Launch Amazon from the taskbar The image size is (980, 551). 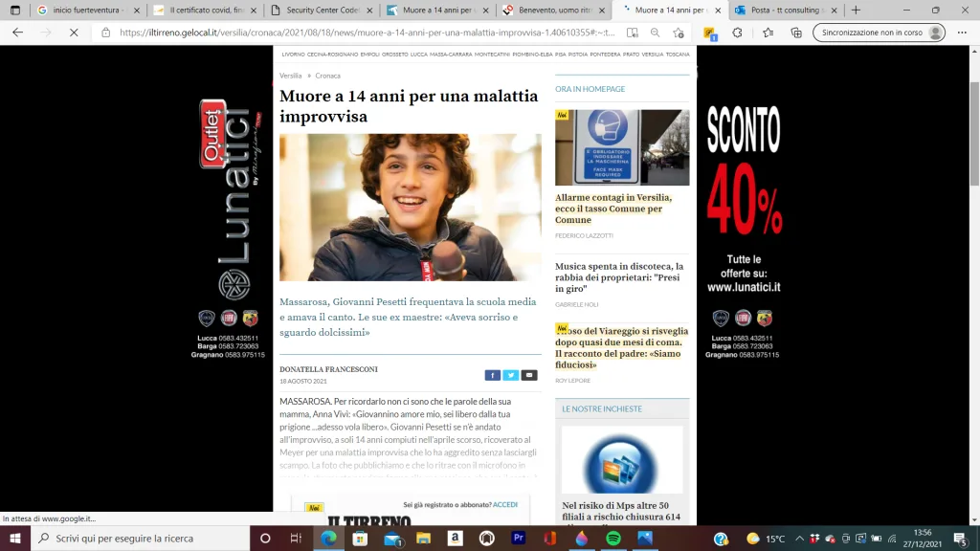(455, 538)
